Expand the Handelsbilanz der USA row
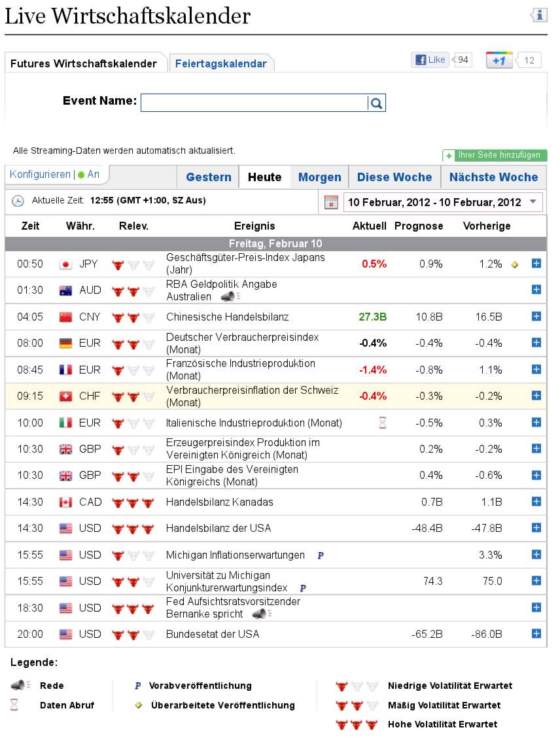This screenshot has width=560, height=751. click(x=536, y=528)
